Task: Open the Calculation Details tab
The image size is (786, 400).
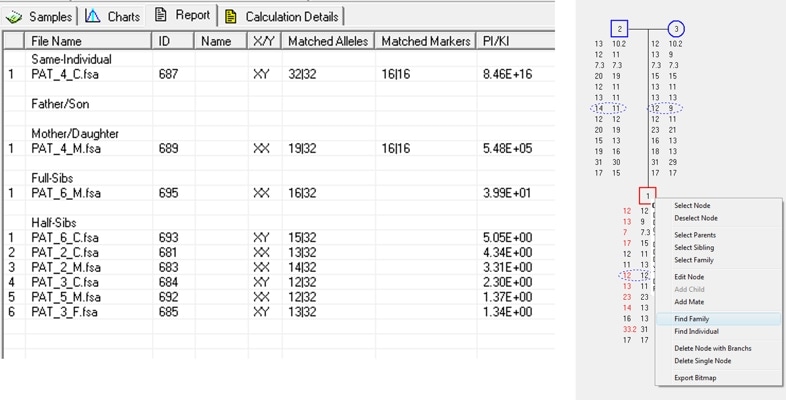Action: point(282,17)
